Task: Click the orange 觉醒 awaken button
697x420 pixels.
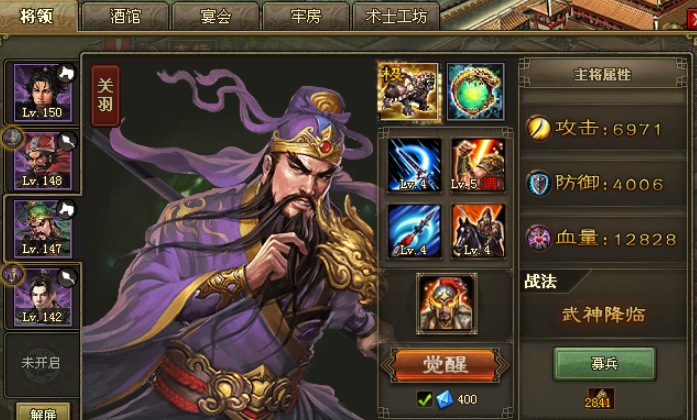Action: [x=445, y=365]
